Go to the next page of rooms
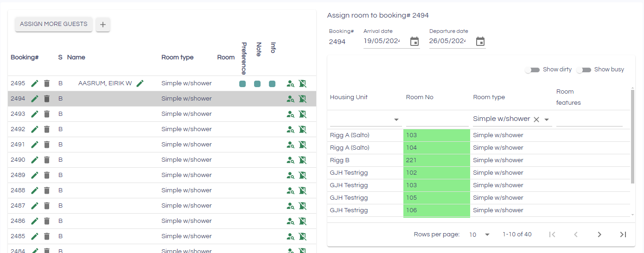The height and width of the screenshot is (253, 644). tap(599, 234)
